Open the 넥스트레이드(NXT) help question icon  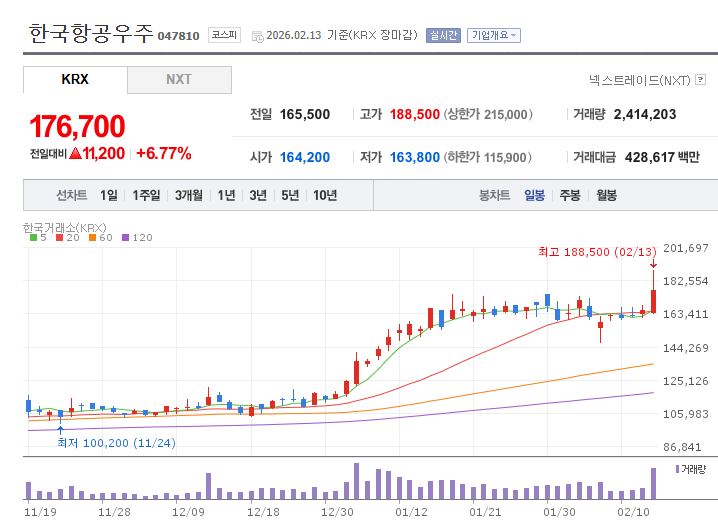[700, 80]
